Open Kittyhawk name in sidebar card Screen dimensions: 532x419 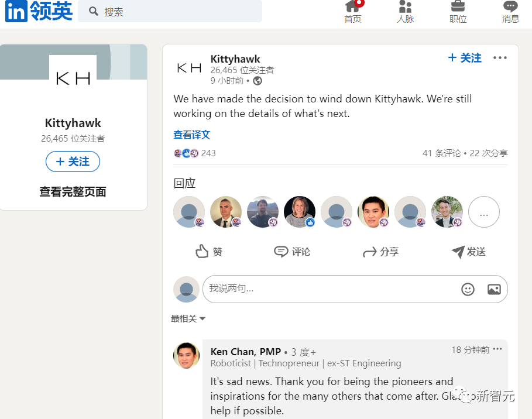tap(73, 123)
